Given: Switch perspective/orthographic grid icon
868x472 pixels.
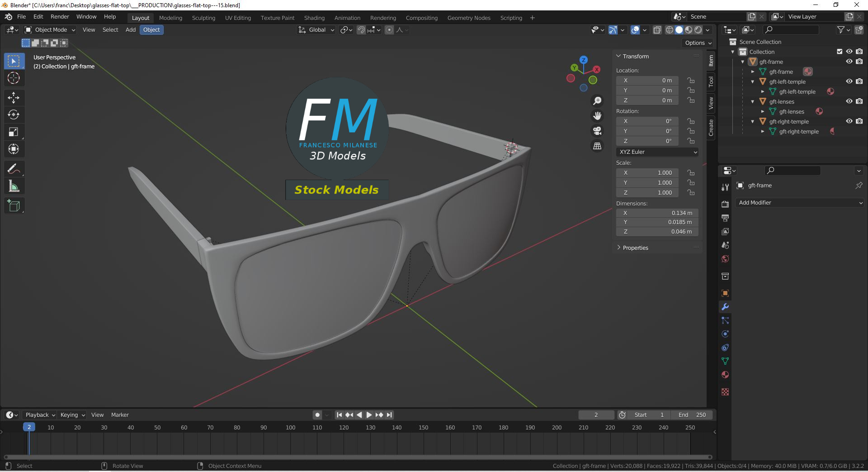Looking at the screenshot, I should pos(597,146).
